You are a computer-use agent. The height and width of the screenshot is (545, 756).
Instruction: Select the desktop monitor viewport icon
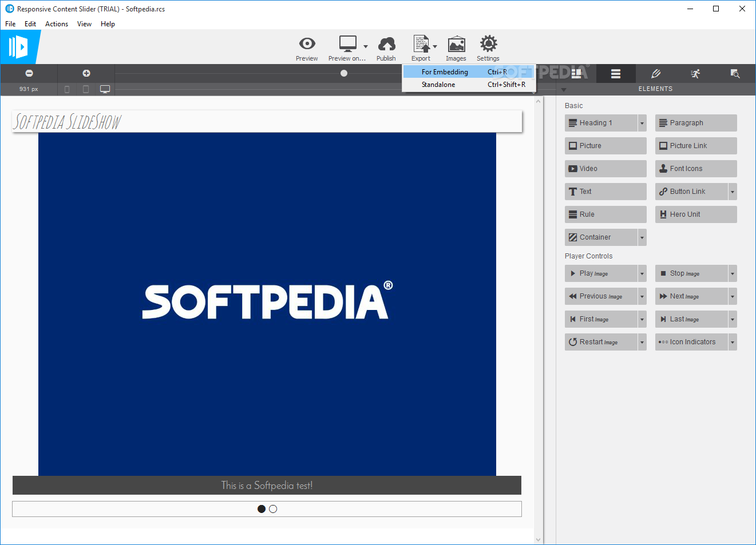tap(105, 89)
